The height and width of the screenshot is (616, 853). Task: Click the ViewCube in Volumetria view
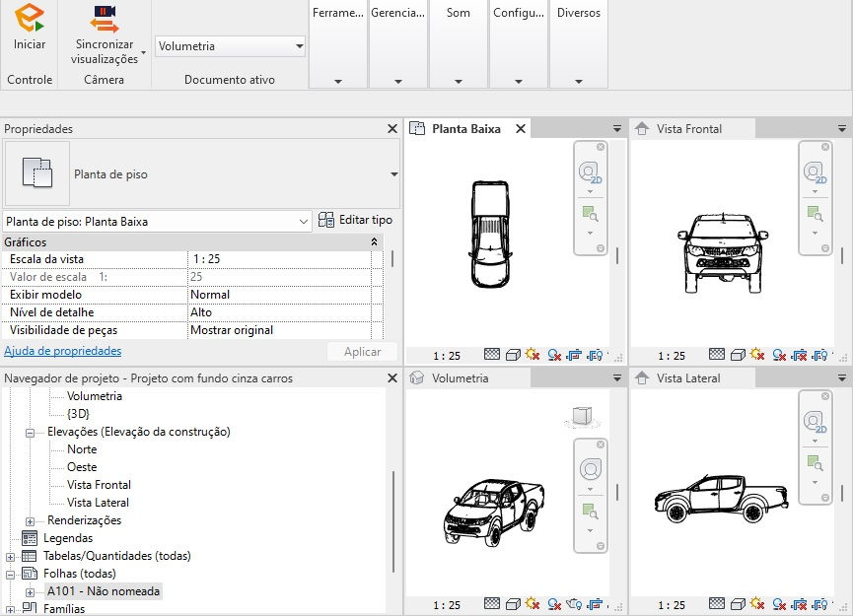(x=582, y=417)
